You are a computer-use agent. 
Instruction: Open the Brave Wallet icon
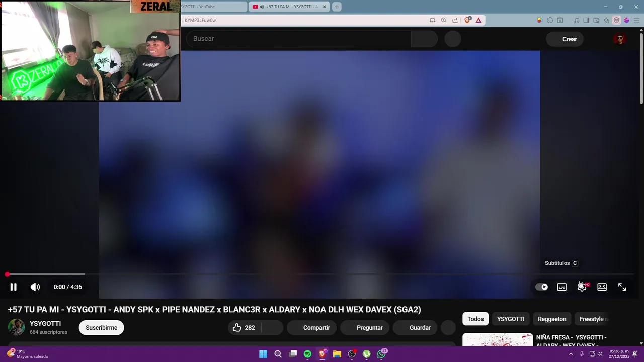pyautogui.click(x=596, y=20)
